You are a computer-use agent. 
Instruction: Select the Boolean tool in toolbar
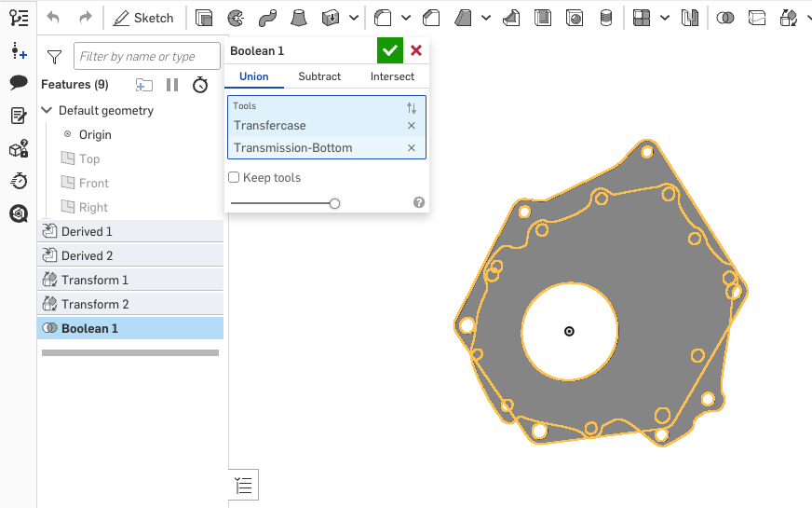[x=725, y=18]
